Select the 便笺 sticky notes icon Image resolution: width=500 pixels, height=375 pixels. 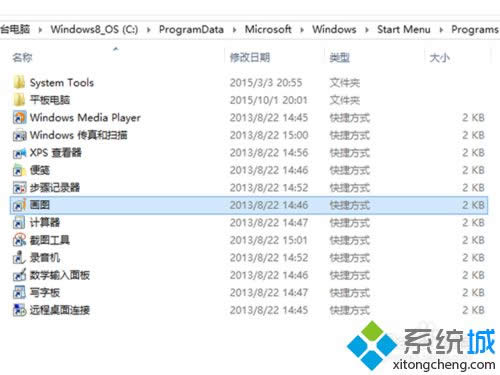click(x=19, y=170)
